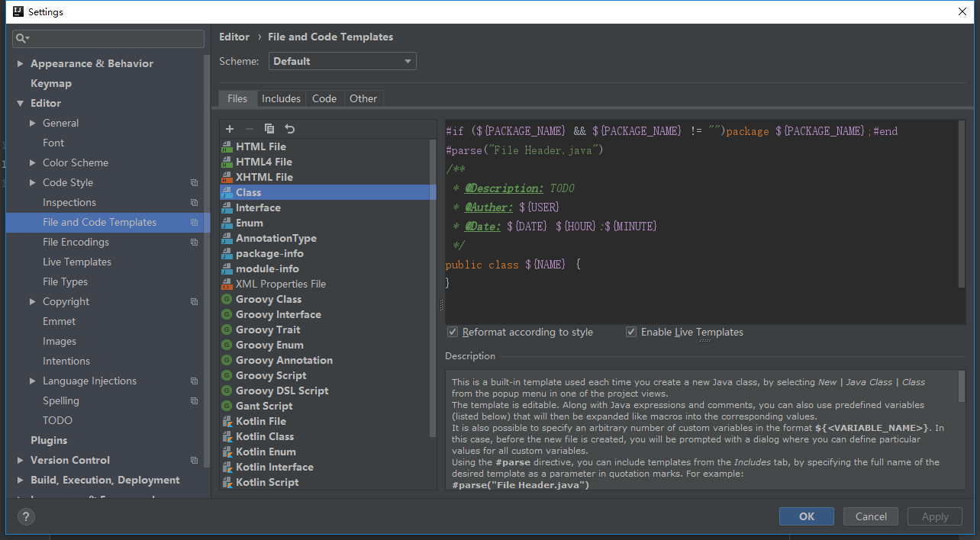Click the Cancel button

pos(871,516)
